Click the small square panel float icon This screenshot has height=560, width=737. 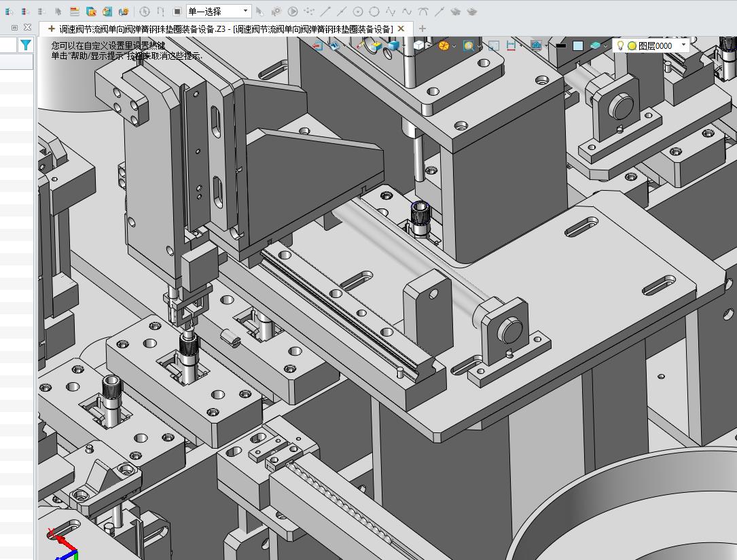pos(14,28)
